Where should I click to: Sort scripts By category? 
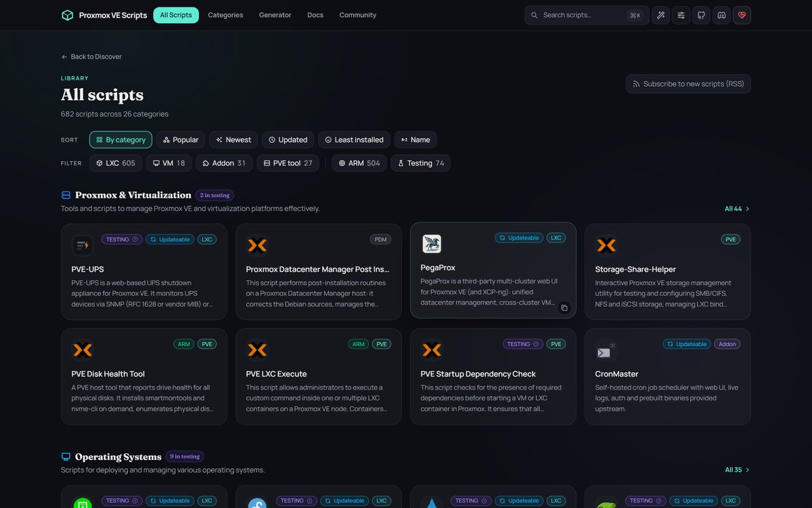pos(120,140)
